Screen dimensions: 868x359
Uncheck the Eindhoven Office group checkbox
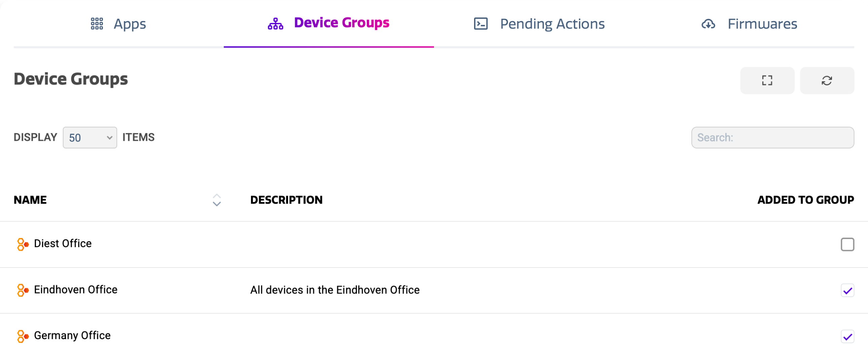(847, 290)
